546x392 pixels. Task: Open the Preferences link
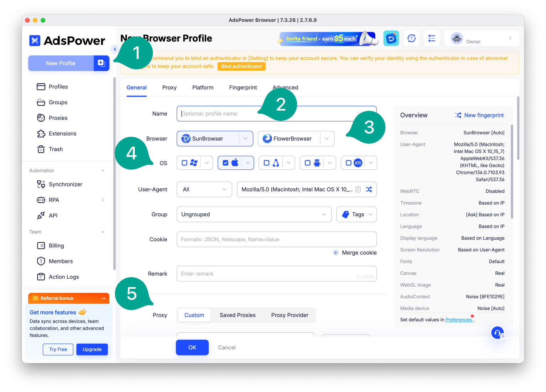tap(459, 320)
